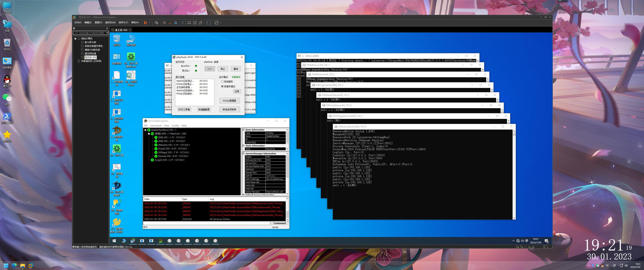Screen dimensions: 644x270
Task: Collapse the Basic Information property section
Action: (x=244, y=130)
